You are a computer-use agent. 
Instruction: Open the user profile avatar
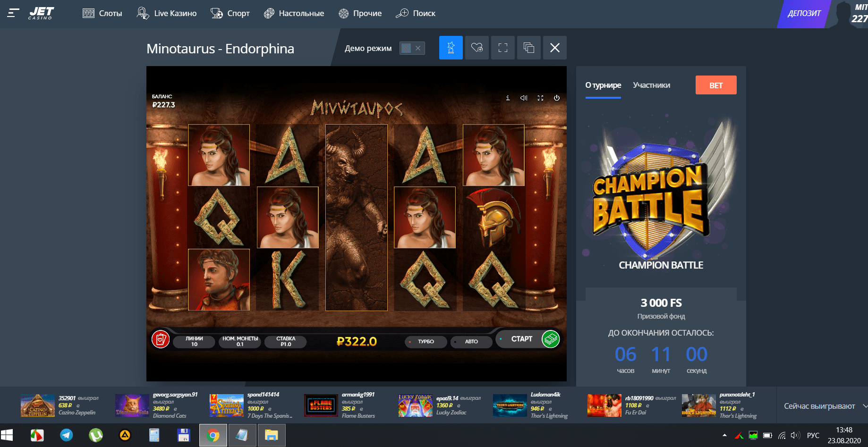pyautogui.click(x=843, y=13)
